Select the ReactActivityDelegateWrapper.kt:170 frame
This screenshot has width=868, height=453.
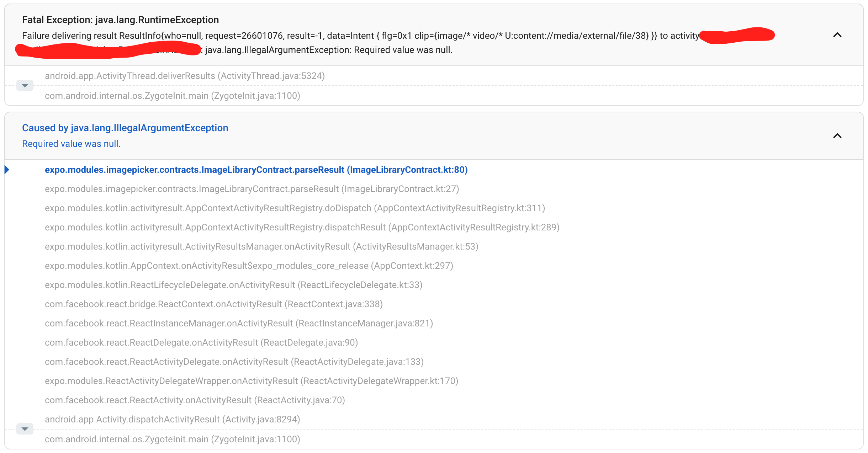(251, 381)
